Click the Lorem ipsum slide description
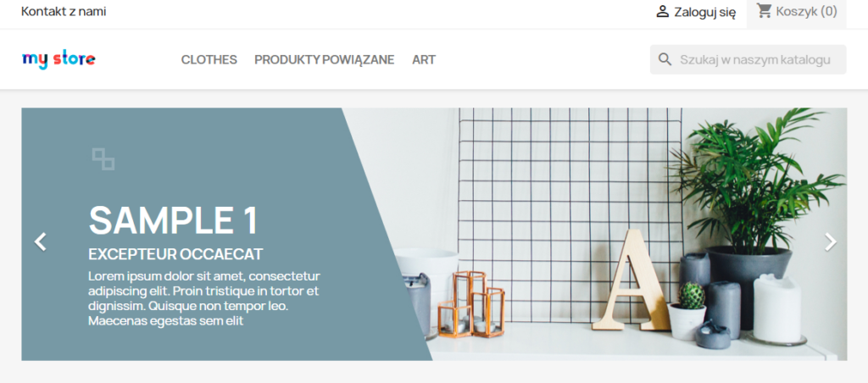 click(x=204, y=298)
